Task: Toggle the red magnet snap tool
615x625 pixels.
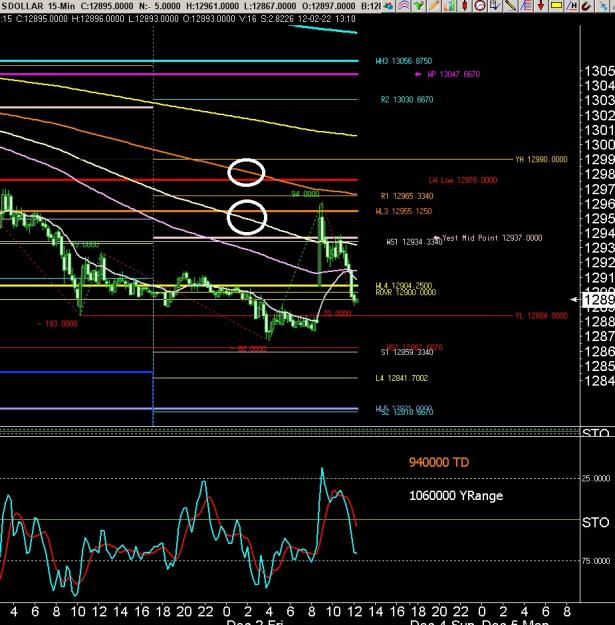Action: point(586,6)
